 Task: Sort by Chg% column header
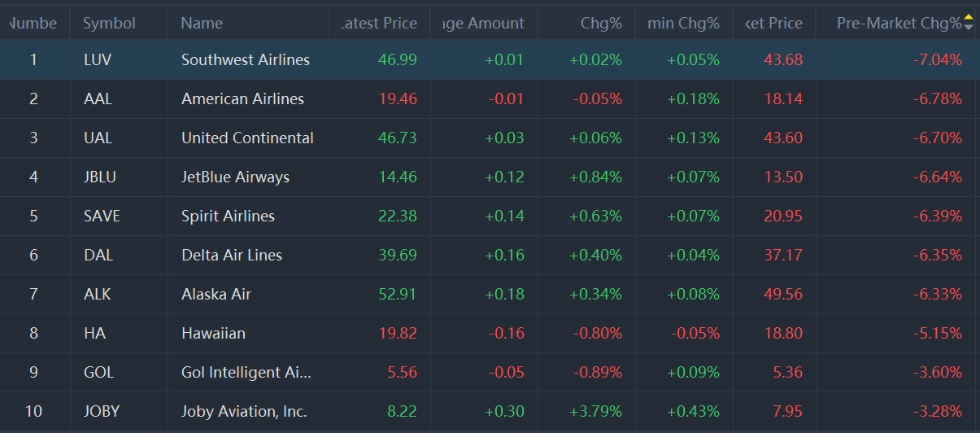(601, 23)
